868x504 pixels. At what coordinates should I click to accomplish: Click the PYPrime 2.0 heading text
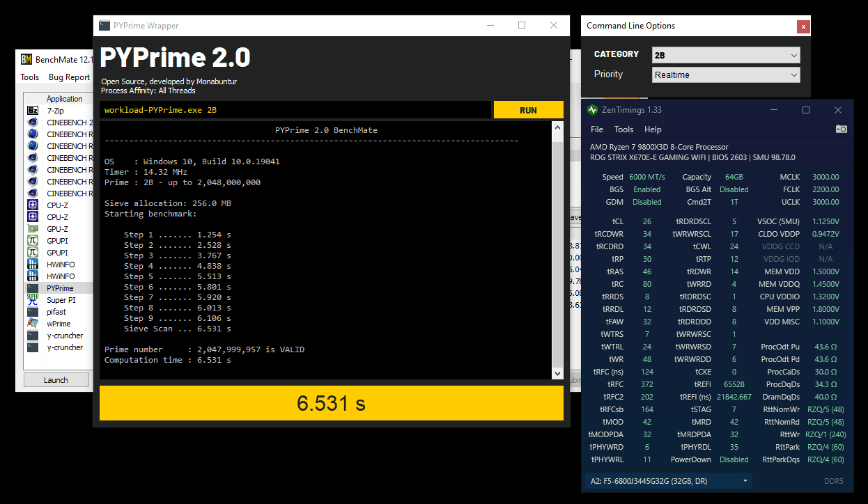click(x=175, y=57)
